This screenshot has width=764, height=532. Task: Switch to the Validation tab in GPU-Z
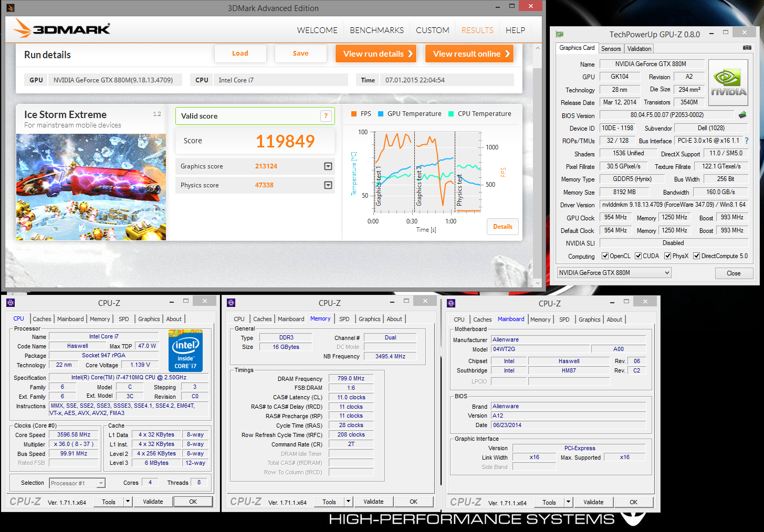[x=639, y=49]
